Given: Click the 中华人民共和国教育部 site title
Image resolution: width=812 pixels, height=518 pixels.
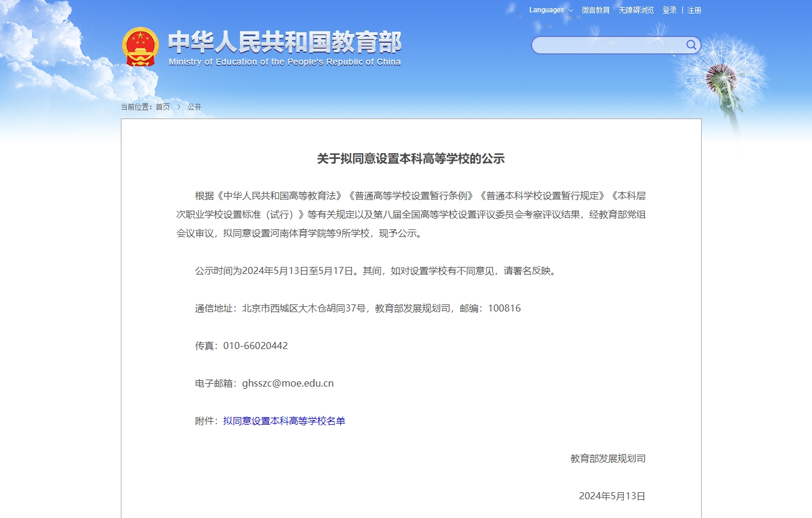Looking at the screenshot, I should 285,42.
